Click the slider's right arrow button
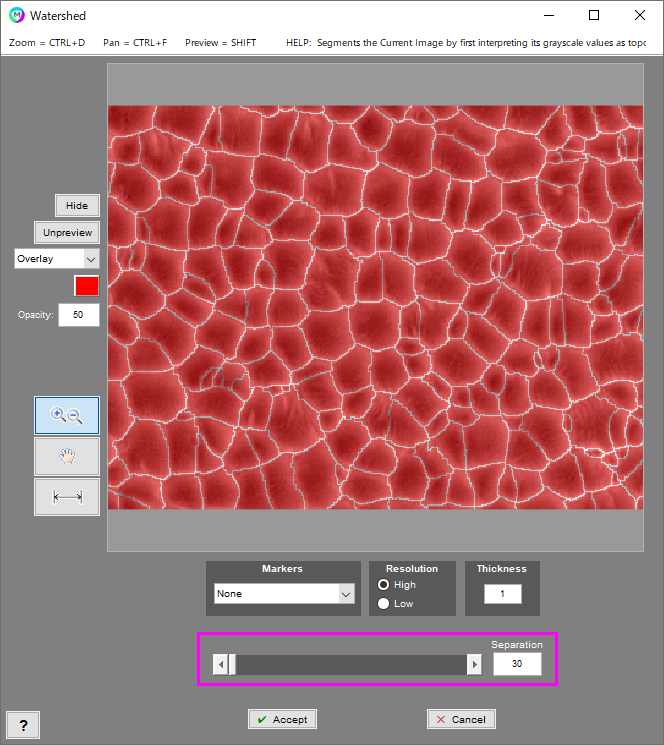Viewport: 664px width, 745px height. coord(474,665)
